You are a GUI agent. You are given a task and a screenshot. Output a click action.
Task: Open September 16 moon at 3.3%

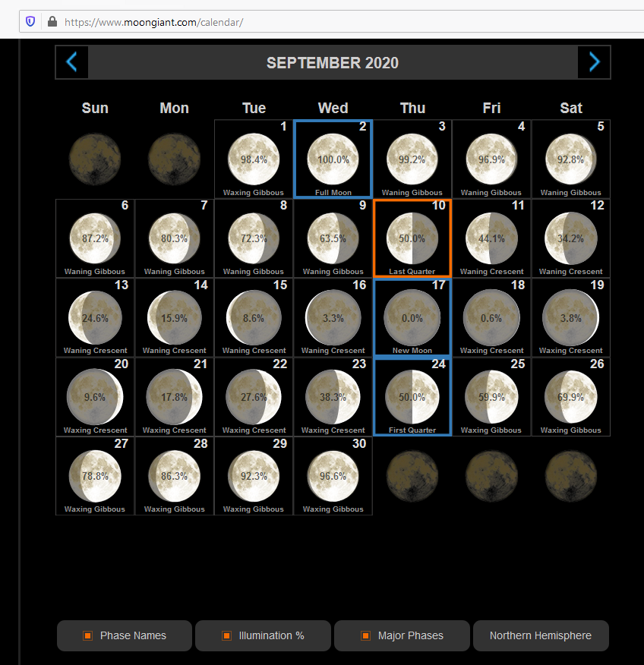[333, 317]
